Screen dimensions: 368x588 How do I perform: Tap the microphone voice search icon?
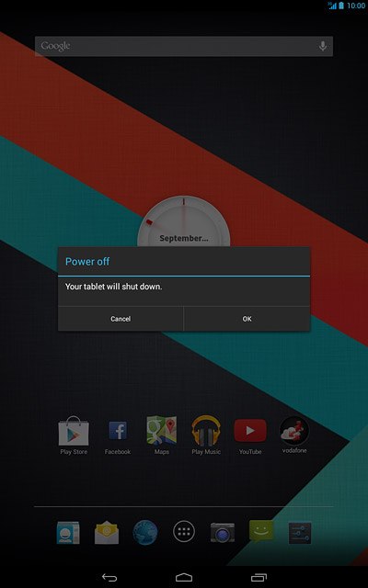(x=323, y=46)
